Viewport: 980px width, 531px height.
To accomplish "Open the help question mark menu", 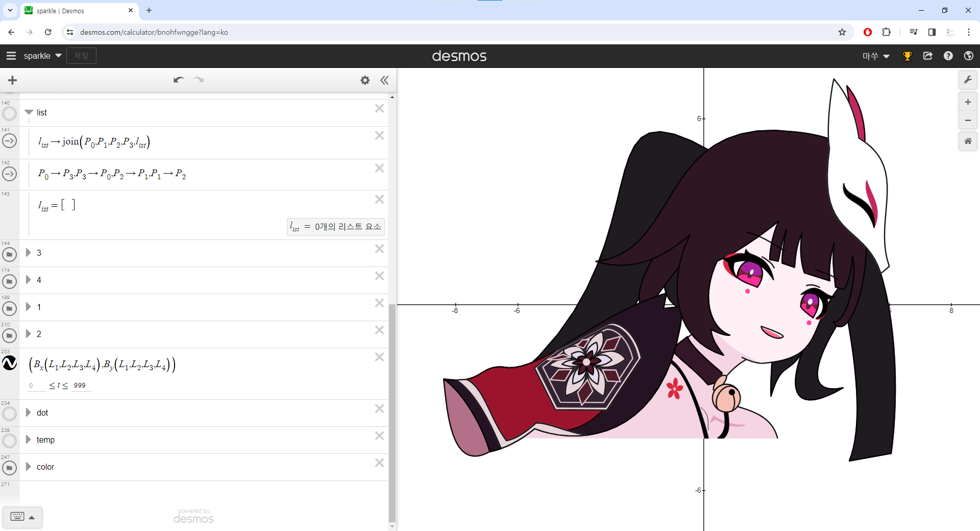I will pyautogui.click(x=948, y=56).
